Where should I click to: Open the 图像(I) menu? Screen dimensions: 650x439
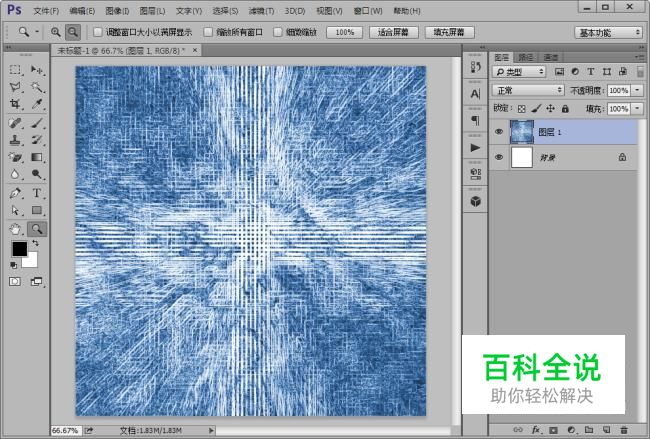pyautogui.click(x=117, y=11)
